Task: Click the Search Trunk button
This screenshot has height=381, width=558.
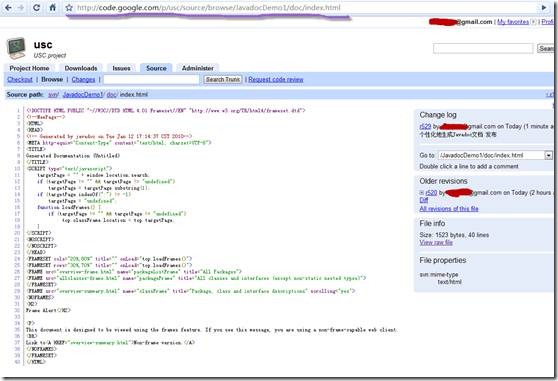Action: click(x=223, y=79)
